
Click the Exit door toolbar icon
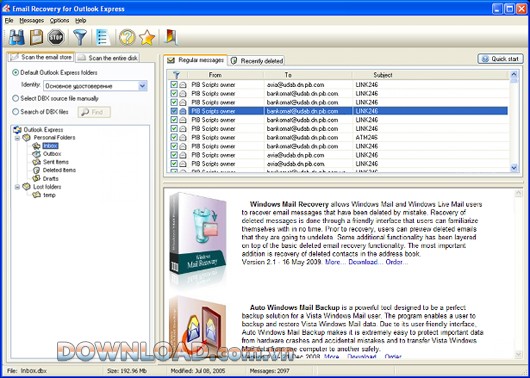point(171,37)
